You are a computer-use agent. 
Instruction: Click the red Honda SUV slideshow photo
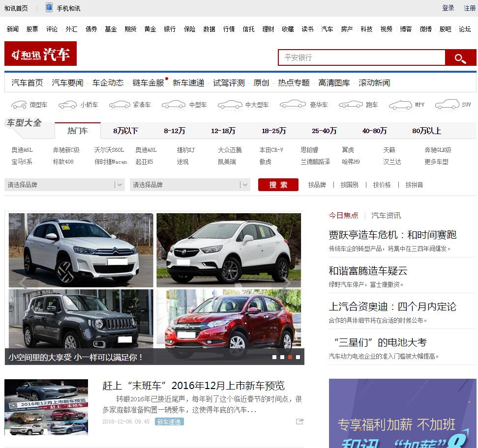point(229,319)
